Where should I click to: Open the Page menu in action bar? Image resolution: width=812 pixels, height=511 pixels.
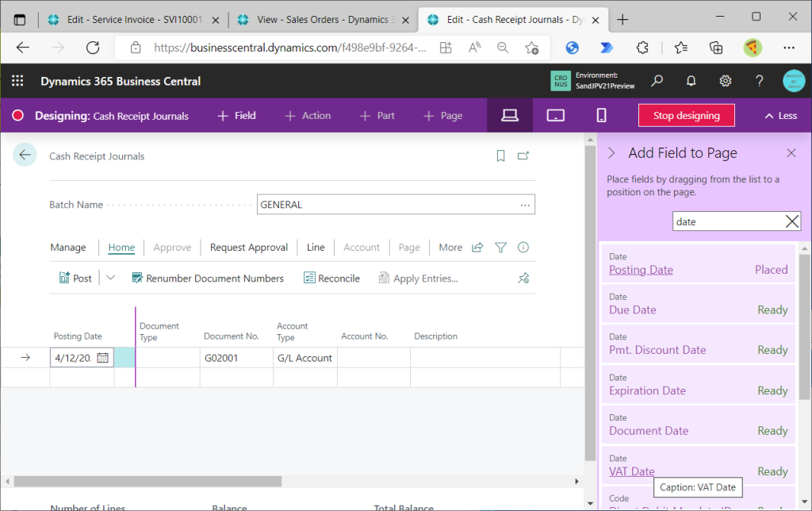(x=409, y=248)
